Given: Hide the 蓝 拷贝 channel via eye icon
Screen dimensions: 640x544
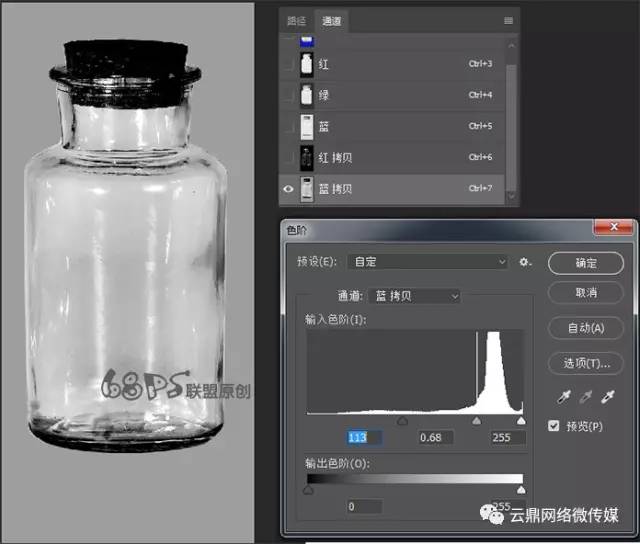Looking at the screenshot, I should click(288, 188).
